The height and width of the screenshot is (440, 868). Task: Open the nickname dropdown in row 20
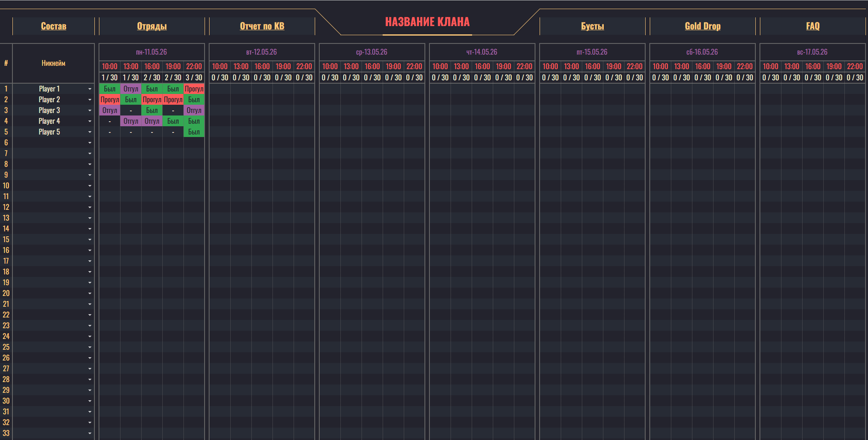pyautogui.click(x=90, y=293)
